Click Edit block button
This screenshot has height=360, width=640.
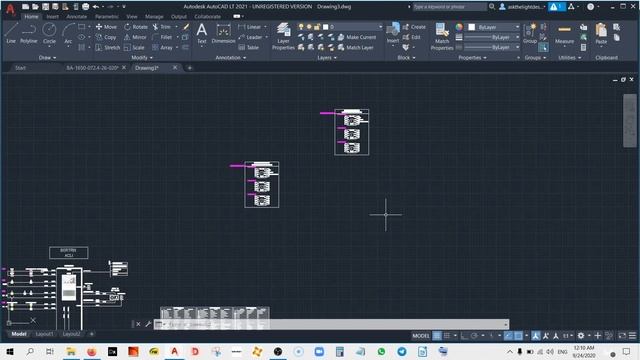click(x=412, y=37)
